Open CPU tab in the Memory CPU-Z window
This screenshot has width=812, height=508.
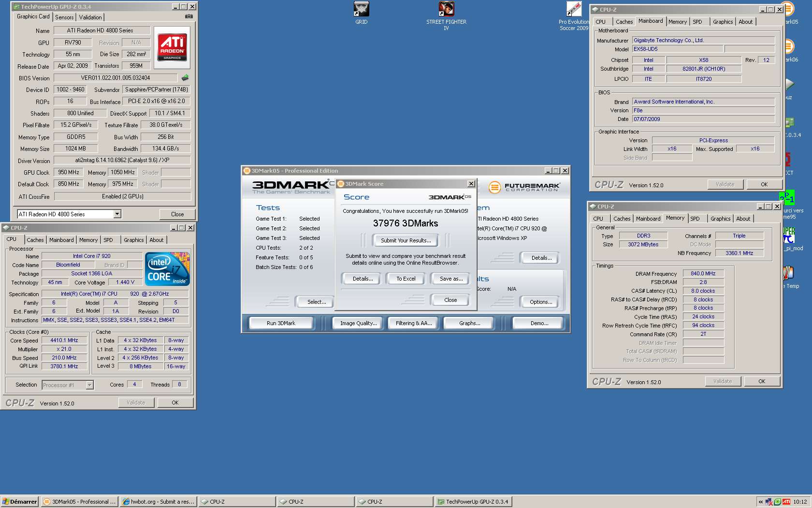click(x=598, y=219)
